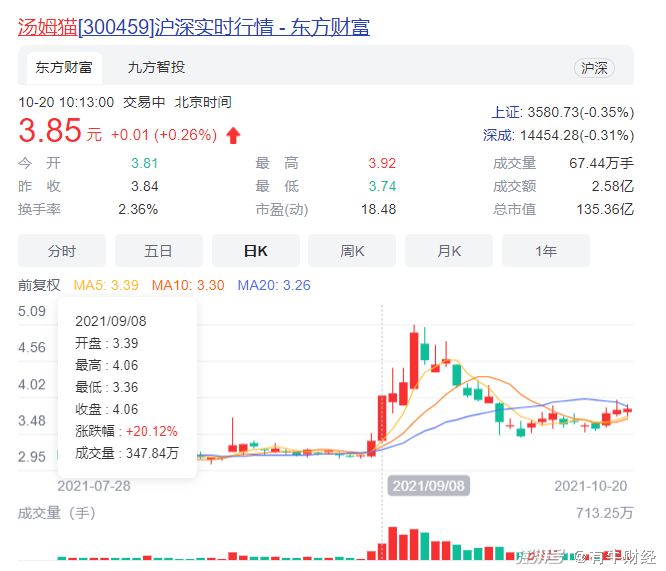Click the 昨收 value 3.84
Screen dimensions: 666x571
click(x=144, y=186)
